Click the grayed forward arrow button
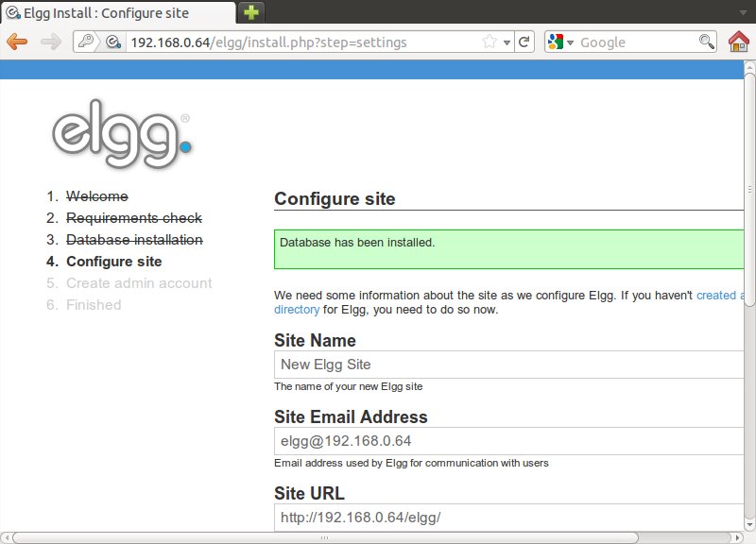Viewport: 756px width, 544px height. (x=51, y=42)
